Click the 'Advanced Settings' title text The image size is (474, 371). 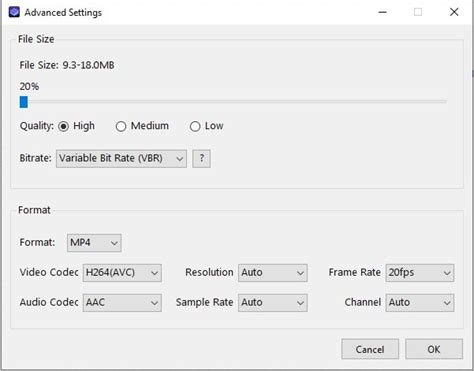coord(63,13)
